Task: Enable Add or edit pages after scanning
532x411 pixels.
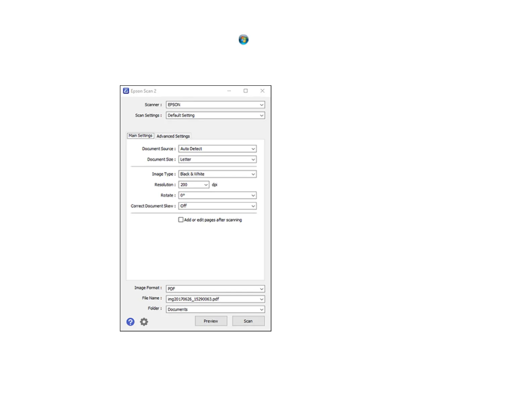Action: pyautogui.click(x=181, y=220)
